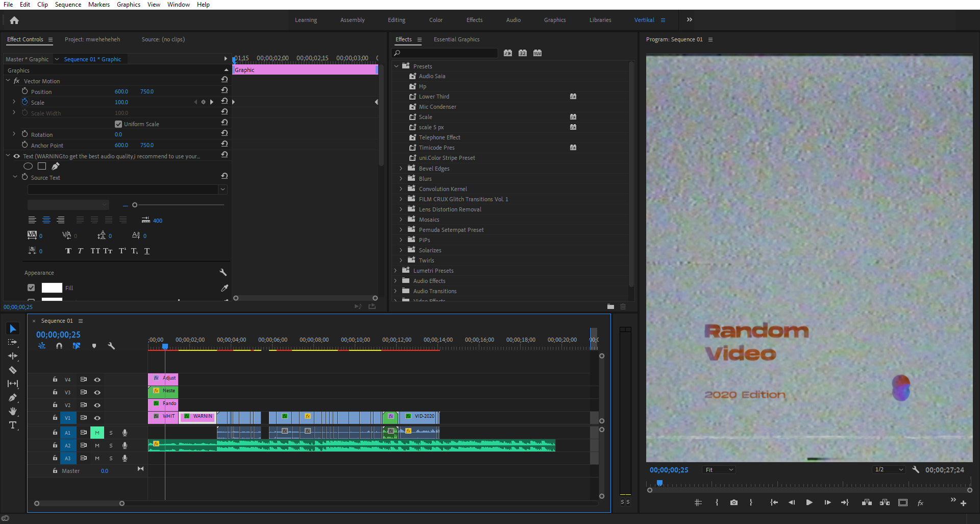Viewport: 980px width, 524px height.
Task: Show more workspaces overflow chevron
Action: (690, 19)
